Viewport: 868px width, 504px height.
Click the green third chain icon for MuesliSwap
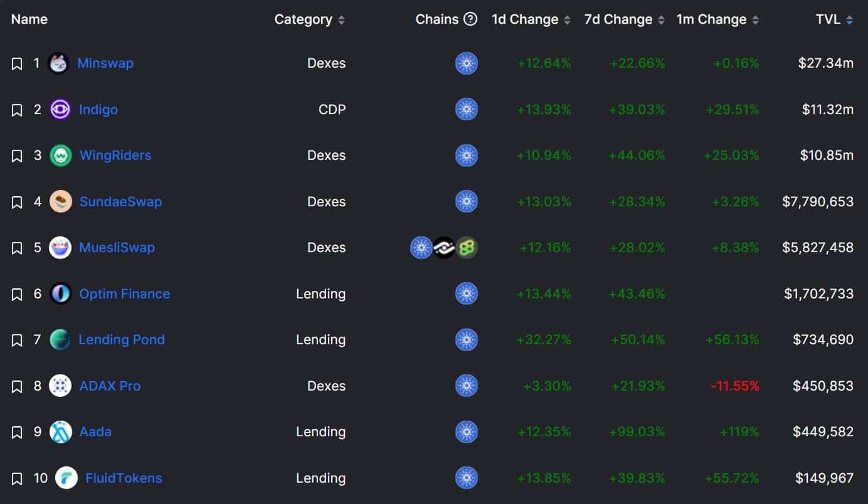467,248
